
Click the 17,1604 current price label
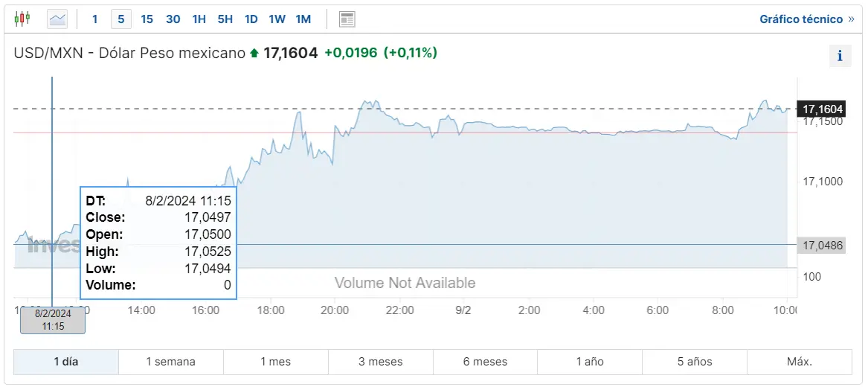click(821, 109)
